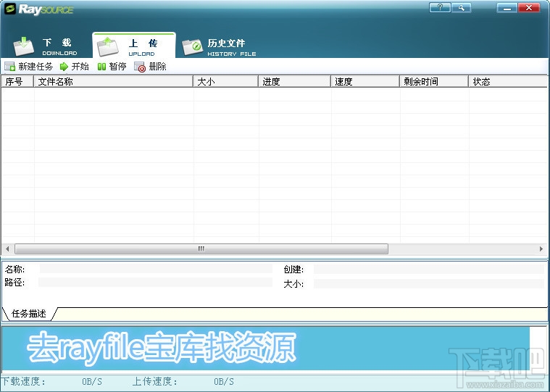Click the 新建任务 new task button
Image resolution: width=550 pixels, height=392 pixels.
pyautogui.click(x=29, y=66)
